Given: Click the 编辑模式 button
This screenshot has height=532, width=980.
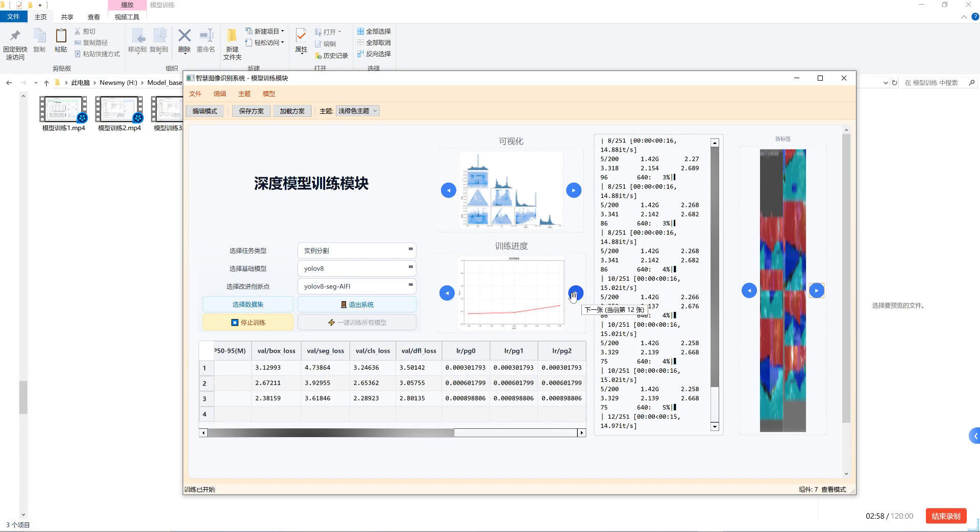Looking at the screenshot, I should [205, 111].
